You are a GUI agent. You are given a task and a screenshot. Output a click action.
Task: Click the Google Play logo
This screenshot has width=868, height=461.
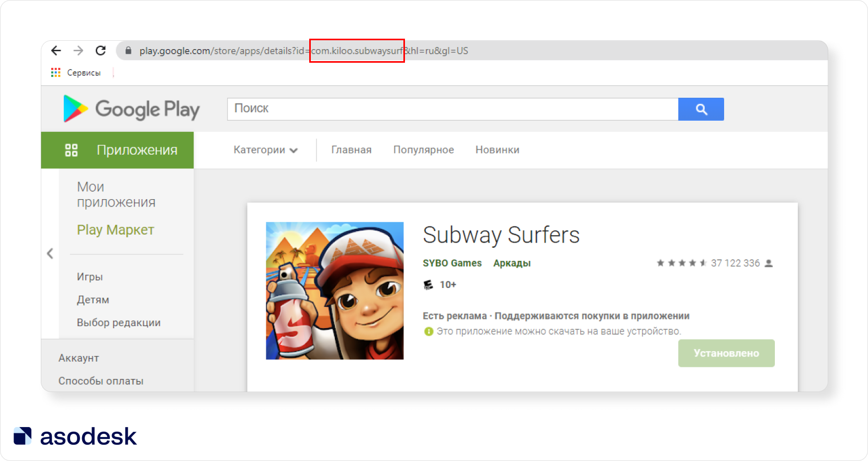click(131, 109)
